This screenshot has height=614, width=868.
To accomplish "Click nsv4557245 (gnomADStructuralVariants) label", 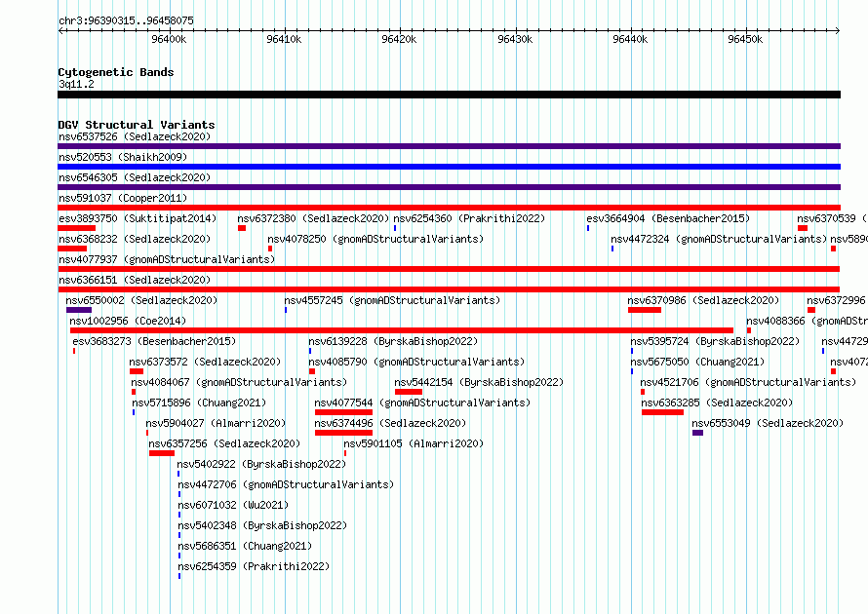I will pos(392,300).
